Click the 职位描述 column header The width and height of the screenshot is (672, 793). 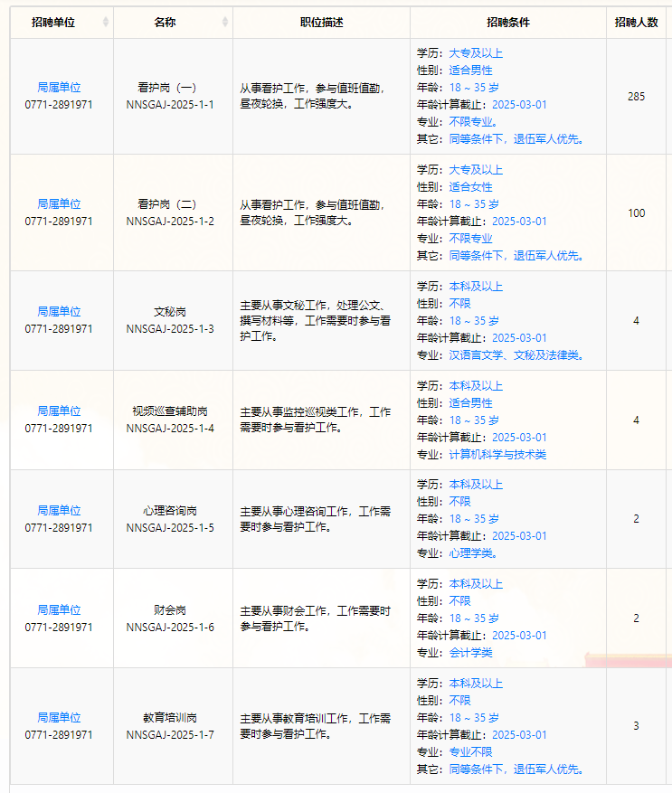[x=321, y=22]
